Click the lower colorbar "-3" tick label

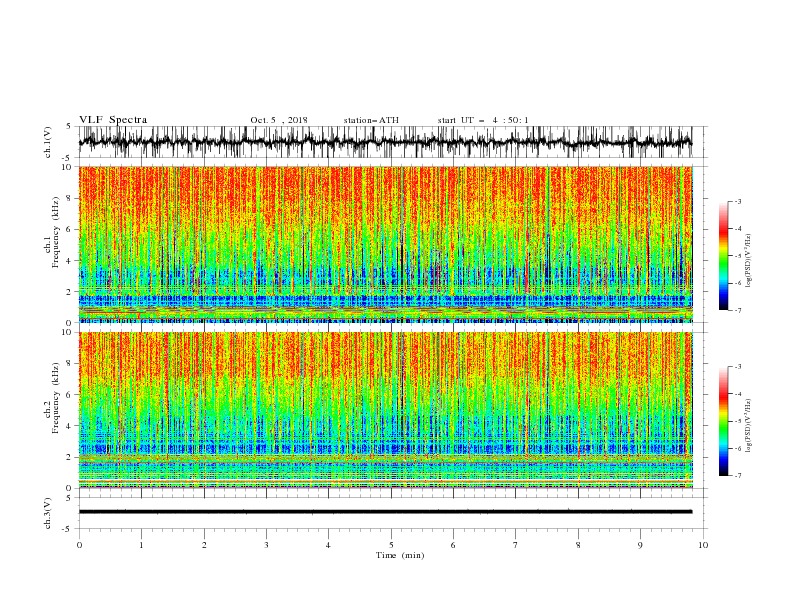pos(738,367)
